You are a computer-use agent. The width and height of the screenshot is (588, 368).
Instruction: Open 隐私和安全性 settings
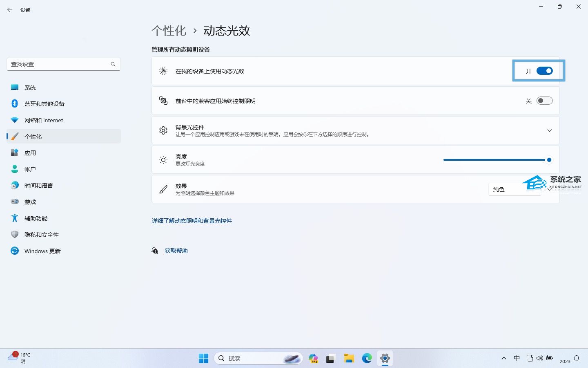click(x=42, y=234)
